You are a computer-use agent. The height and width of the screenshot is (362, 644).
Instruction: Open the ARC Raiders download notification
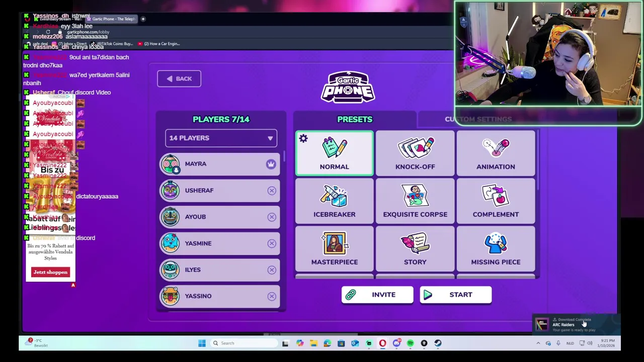577,324
